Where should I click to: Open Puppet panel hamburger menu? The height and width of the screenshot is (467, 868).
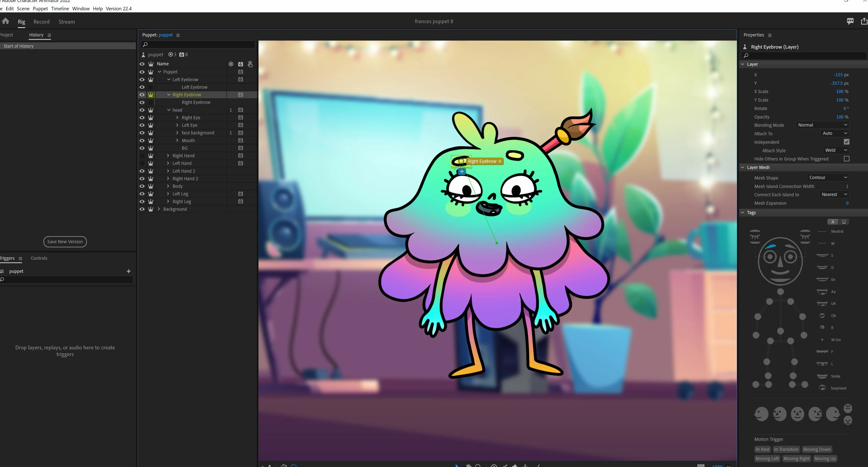coord(178,35)
